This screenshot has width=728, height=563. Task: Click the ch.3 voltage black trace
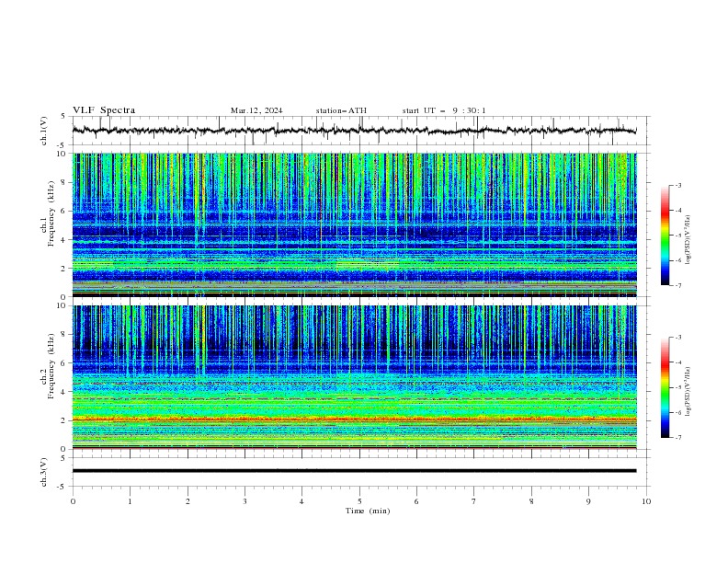click(354, 471)
